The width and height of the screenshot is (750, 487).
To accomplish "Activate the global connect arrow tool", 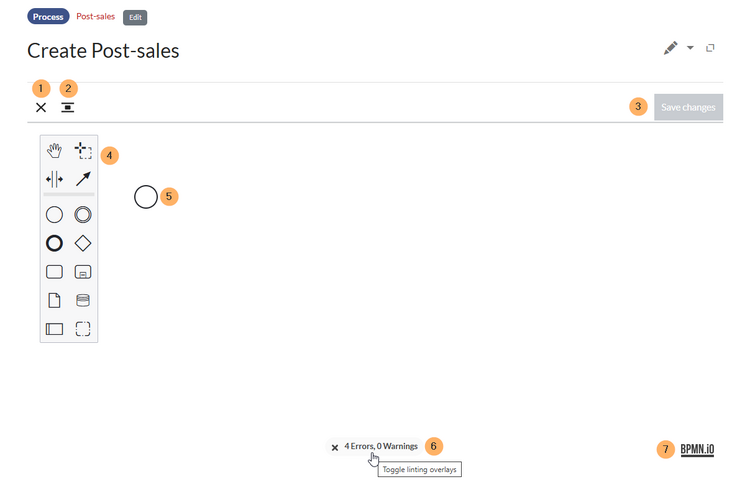I will click(x=83, y=179).
